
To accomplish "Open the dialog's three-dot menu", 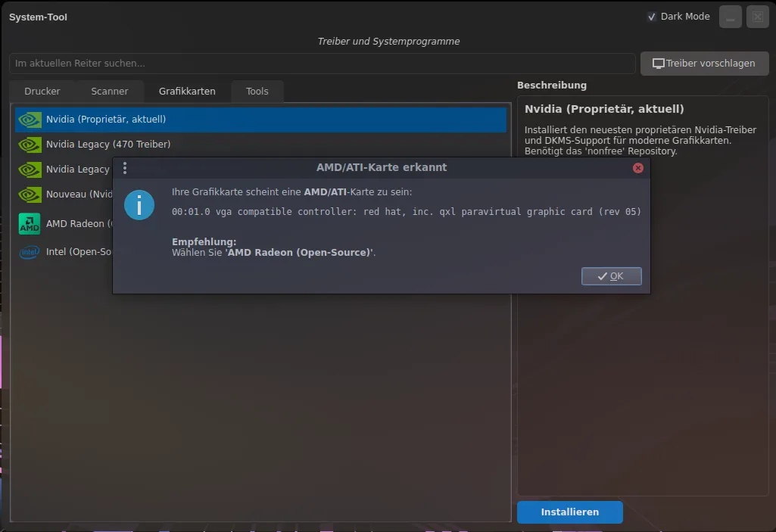I will click(x=125, y=168).
